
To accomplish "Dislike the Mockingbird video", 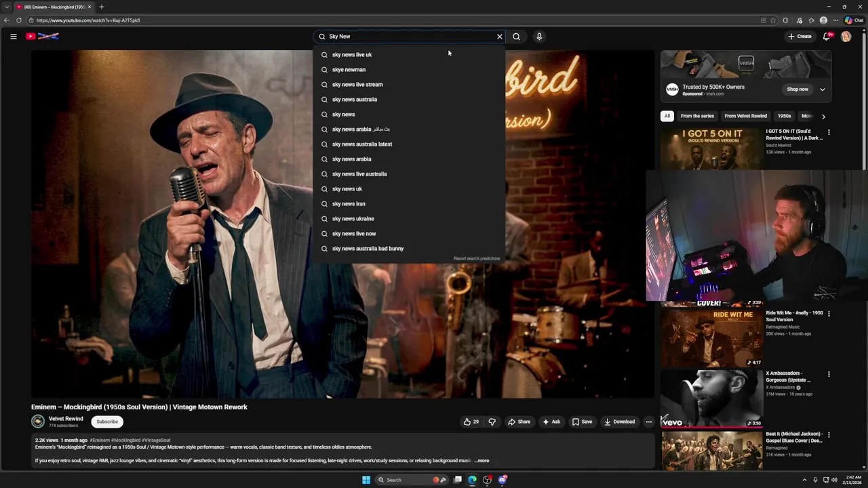I will tap(492, 422).
